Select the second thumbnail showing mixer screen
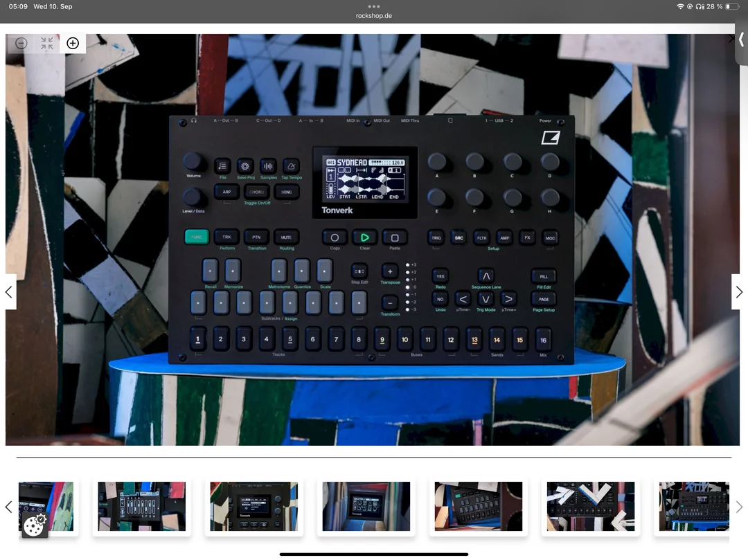 tap(141, 507)
